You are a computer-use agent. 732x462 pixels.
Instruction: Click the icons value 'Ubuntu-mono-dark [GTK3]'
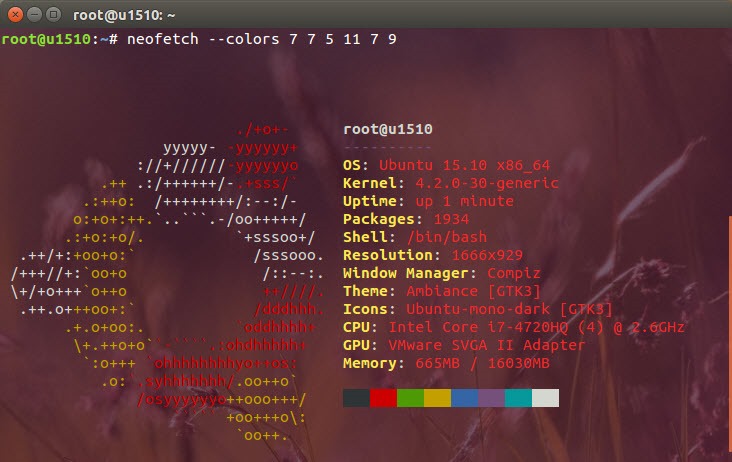point(509,309)
